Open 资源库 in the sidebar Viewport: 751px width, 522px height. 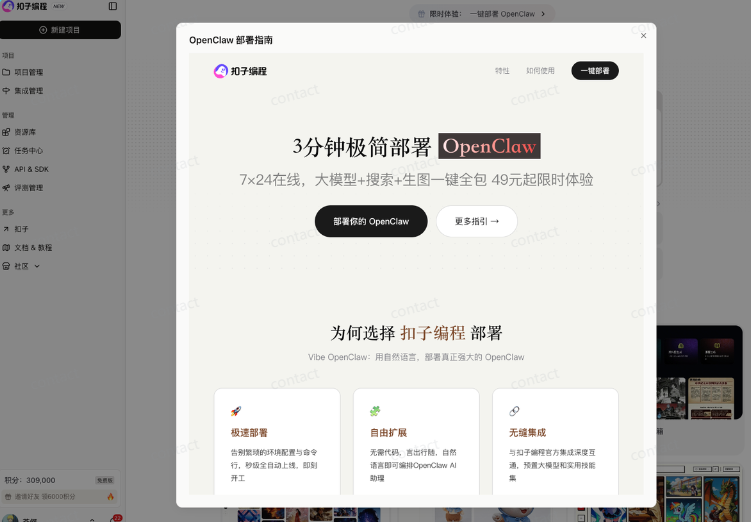point(25,132)
